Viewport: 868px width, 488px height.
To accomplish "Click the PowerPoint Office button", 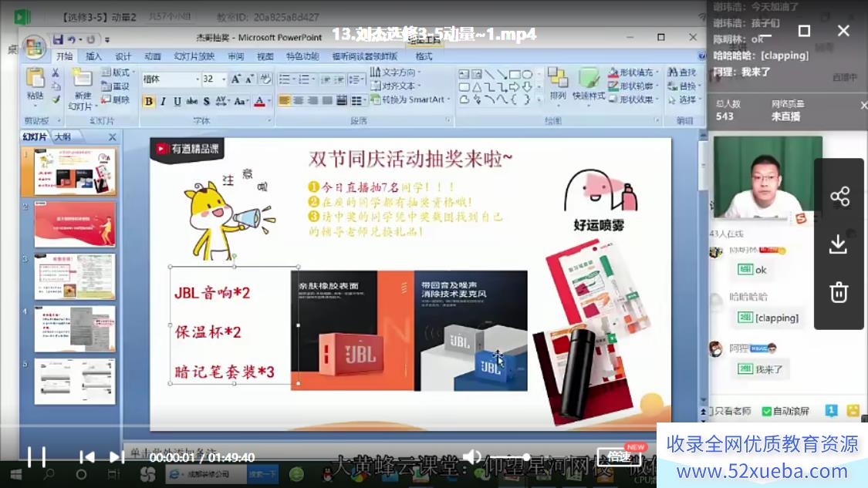I will pos(34,46).
